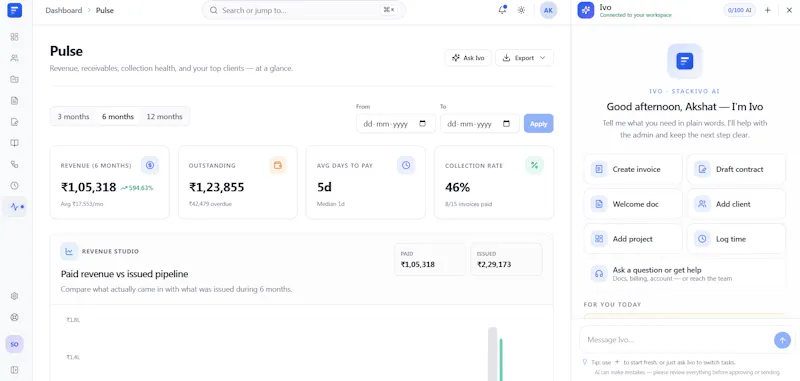Viewport: 800px width, 381px height.
Task: Click the Revenue Studio chart icon
Action: point(69,251)
